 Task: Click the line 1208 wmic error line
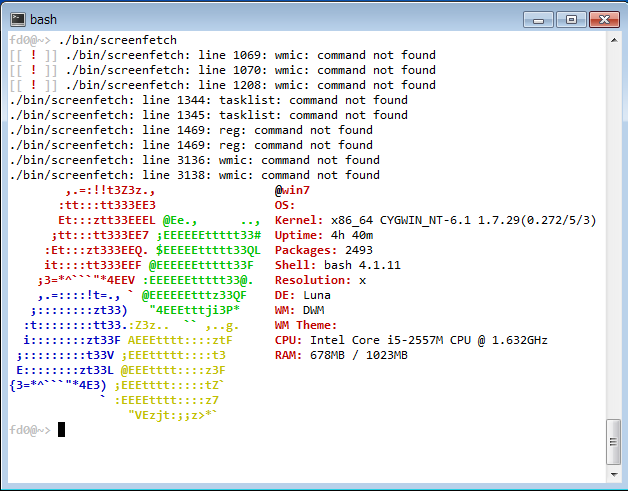click(x=223, y=85)
